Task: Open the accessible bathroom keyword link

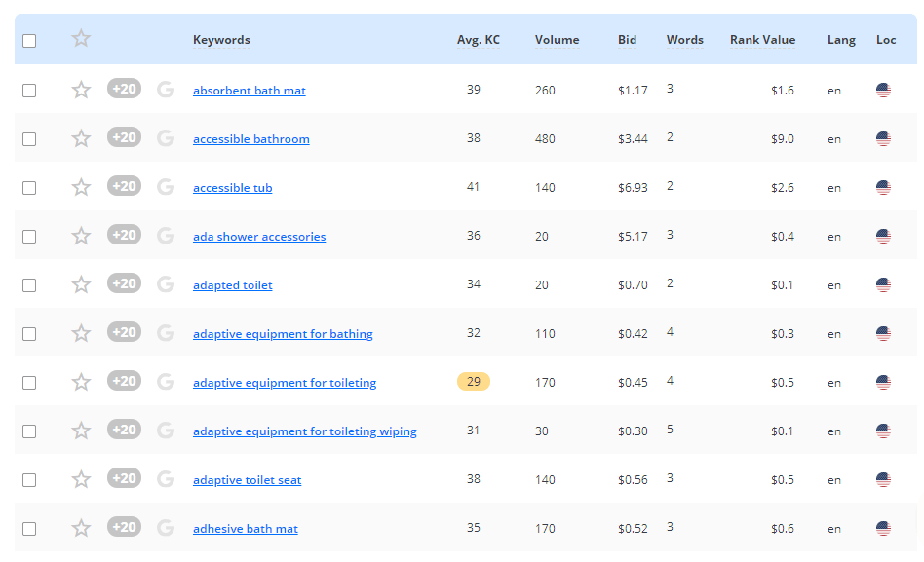Action: 251,139
